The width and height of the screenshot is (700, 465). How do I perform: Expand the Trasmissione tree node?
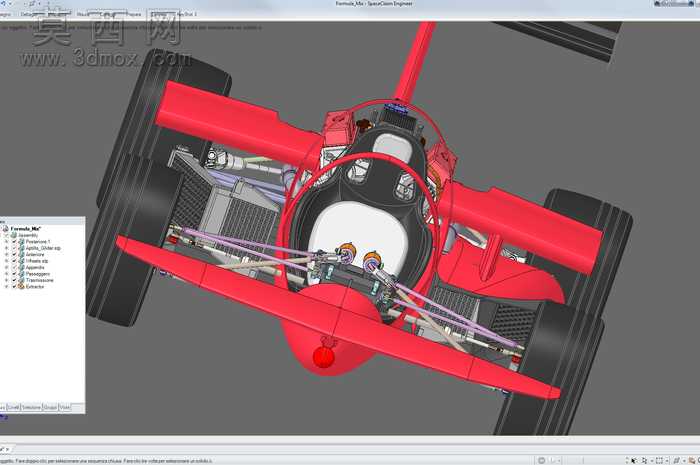[x=7, y=280]
